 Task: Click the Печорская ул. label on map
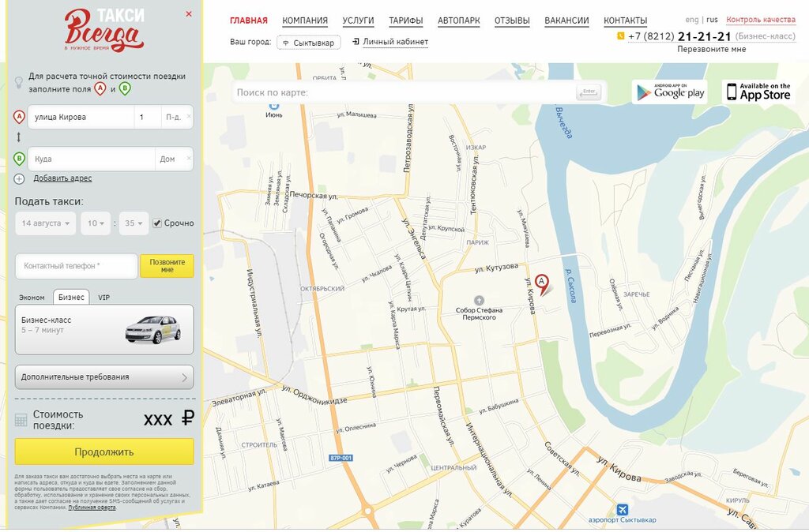313,196
